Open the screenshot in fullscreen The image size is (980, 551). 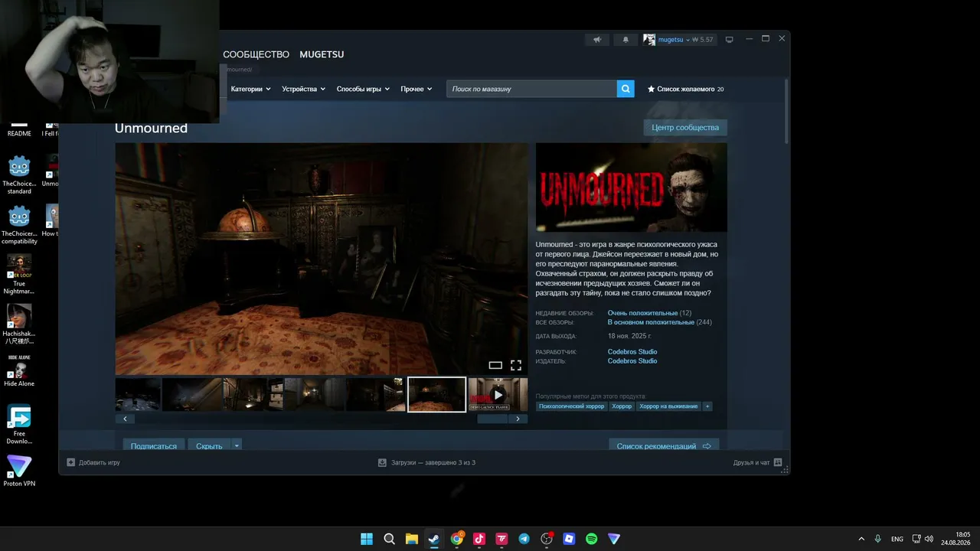point(516,365)
